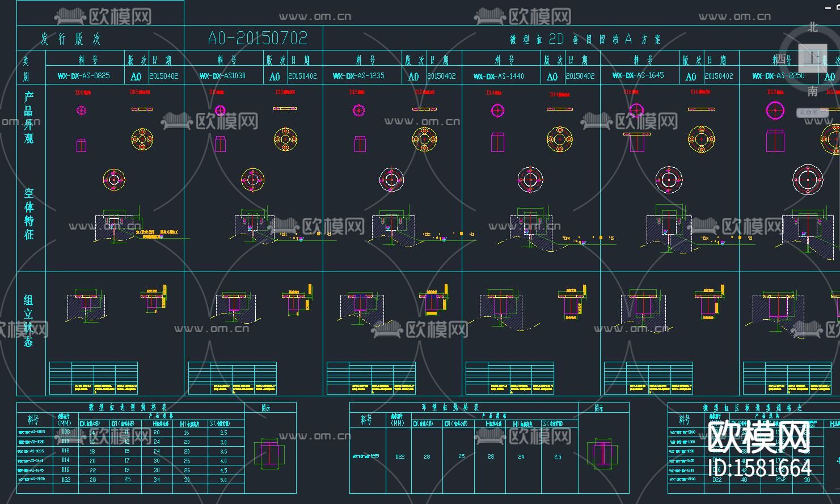This screenshot has width=840, height=504.
Task: Select part number WX-DX-AS-1235 in header row
Action: pos(358,75)
